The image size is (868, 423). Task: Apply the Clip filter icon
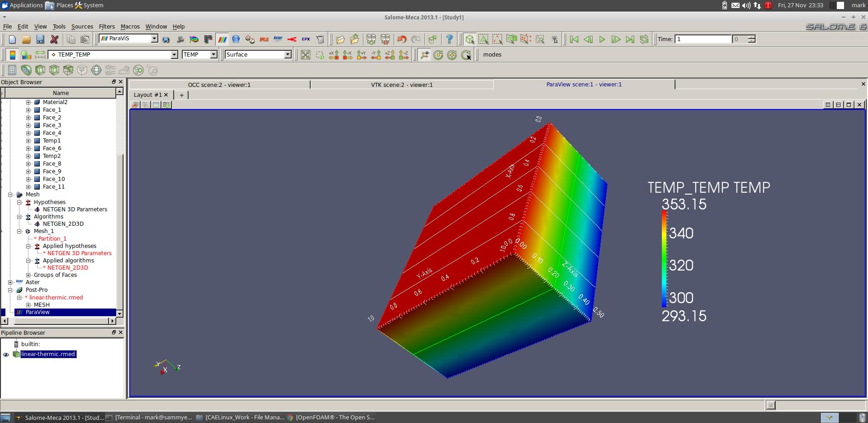coord(40,70)
